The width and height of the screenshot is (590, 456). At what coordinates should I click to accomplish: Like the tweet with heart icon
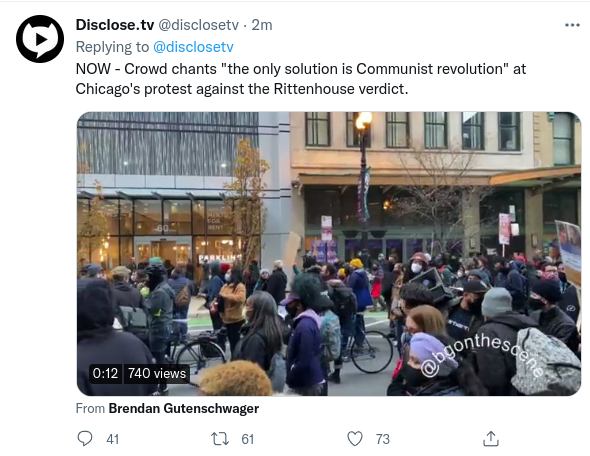tap(354, 439)
